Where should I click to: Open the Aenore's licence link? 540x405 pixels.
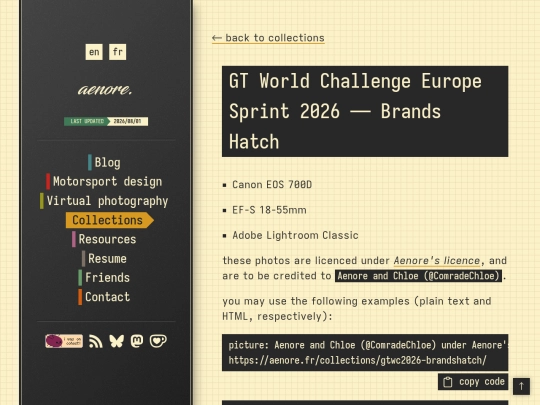click(x=437, y=261)
